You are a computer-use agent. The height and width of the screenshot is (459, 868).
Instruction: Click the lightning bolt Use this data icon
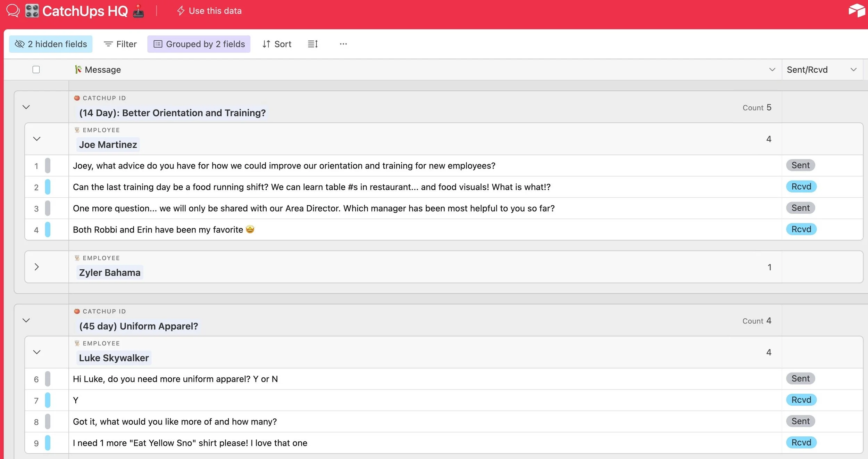[181, 11]
